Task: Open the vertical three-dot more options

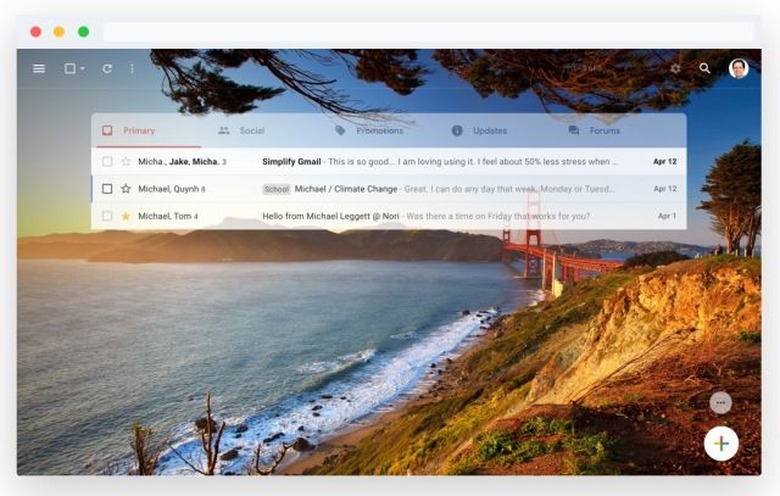Action: click(x=132, y=69)
